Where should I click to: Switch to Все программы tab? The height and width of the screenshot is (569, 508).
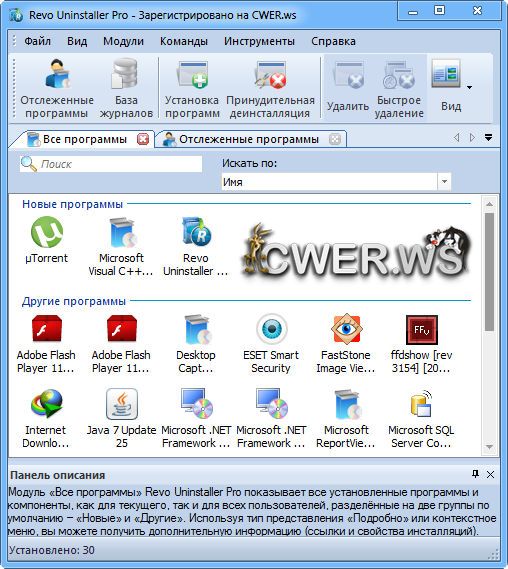coord(85,139)
